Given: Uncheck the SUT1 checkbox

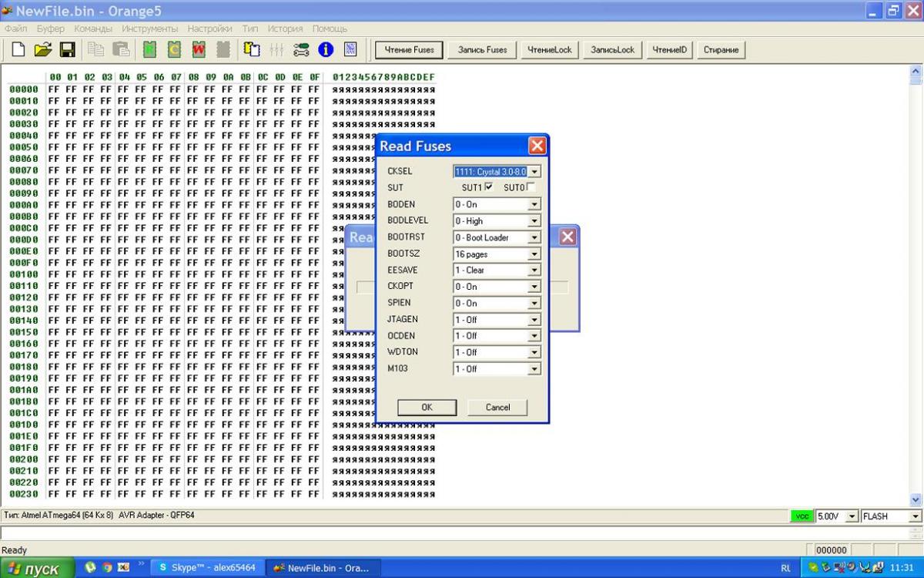Looking at the screenshot, I should click(x=489, y=187).
